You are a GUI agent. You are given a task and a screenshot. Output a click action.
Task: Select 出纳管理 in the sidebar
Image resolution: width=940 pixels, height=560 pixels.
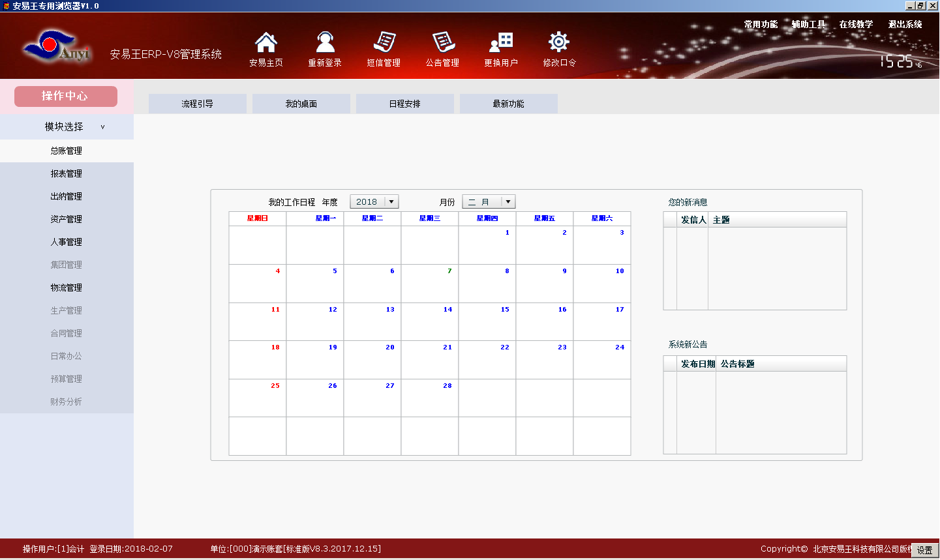pyautogui.click(x=67, y=196)
